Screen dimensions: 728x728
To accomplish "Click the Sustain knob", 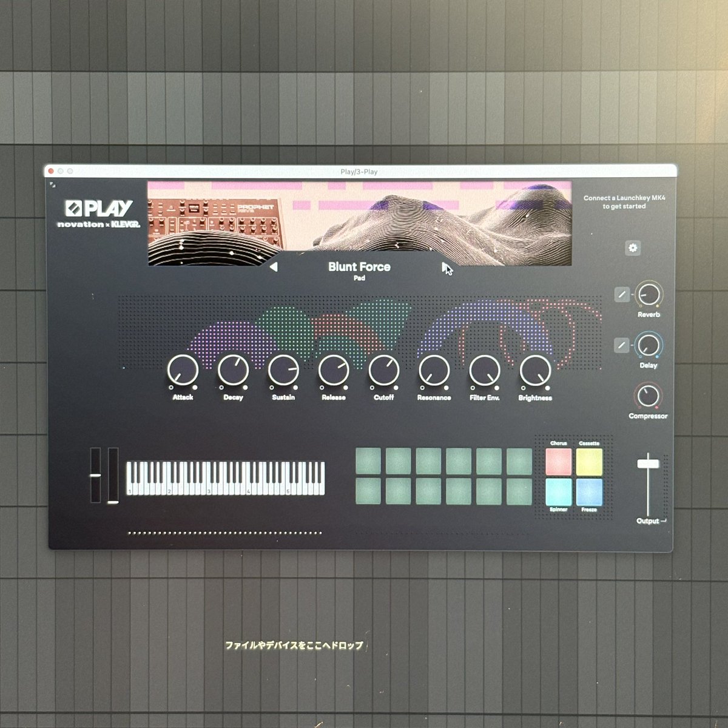I will [283, 370].
